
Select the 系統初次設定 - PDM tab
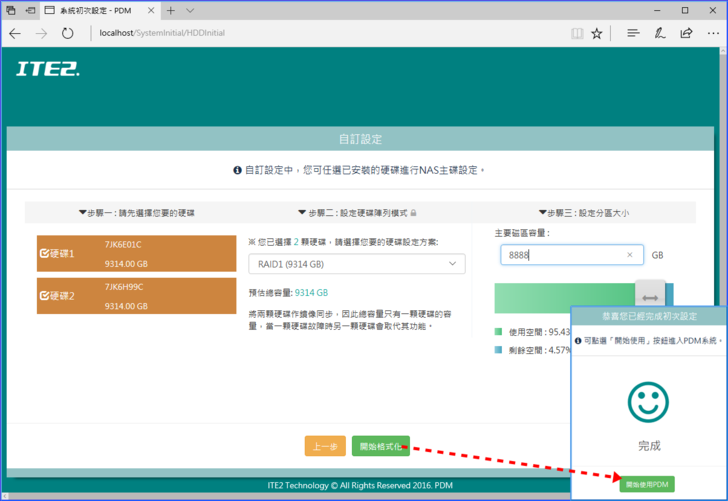pos(95,10)
